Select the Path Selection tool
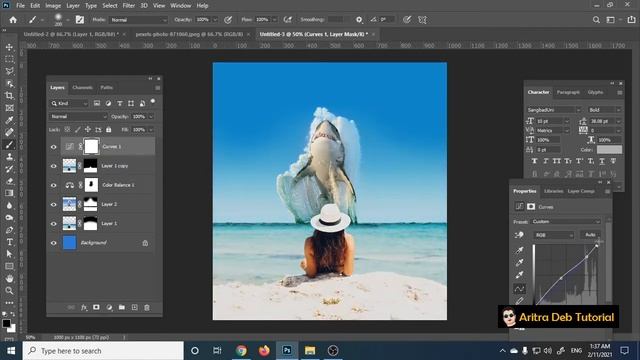 coord(9,254)
